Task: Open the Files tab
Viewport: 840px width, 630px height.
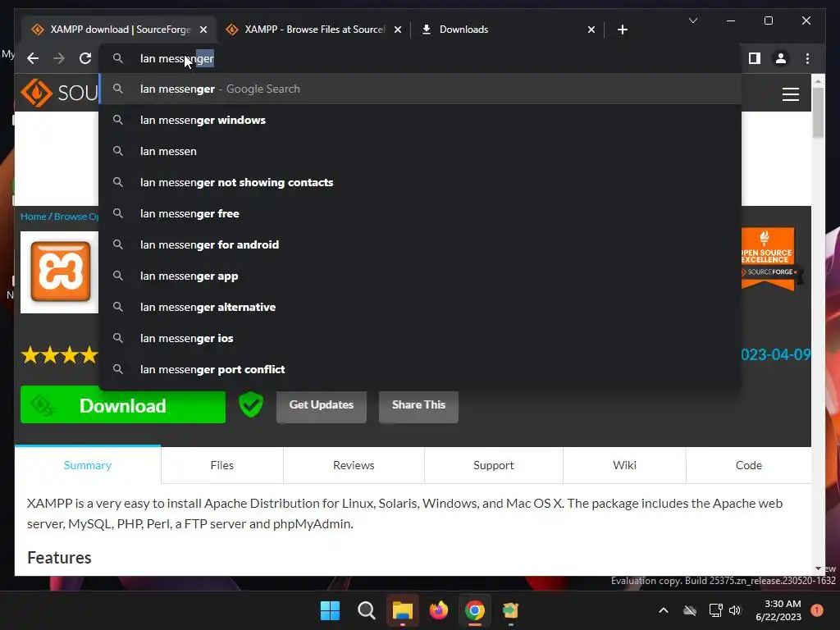Action: [x=221, y=465]
